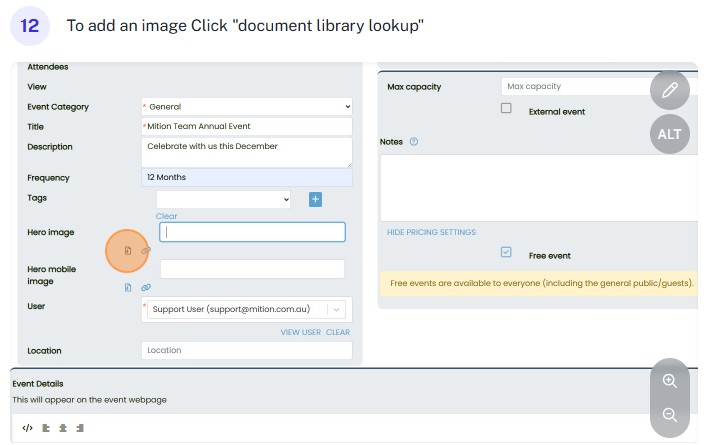
Task: Enable the External event checkbox
Action: (506, 109)
